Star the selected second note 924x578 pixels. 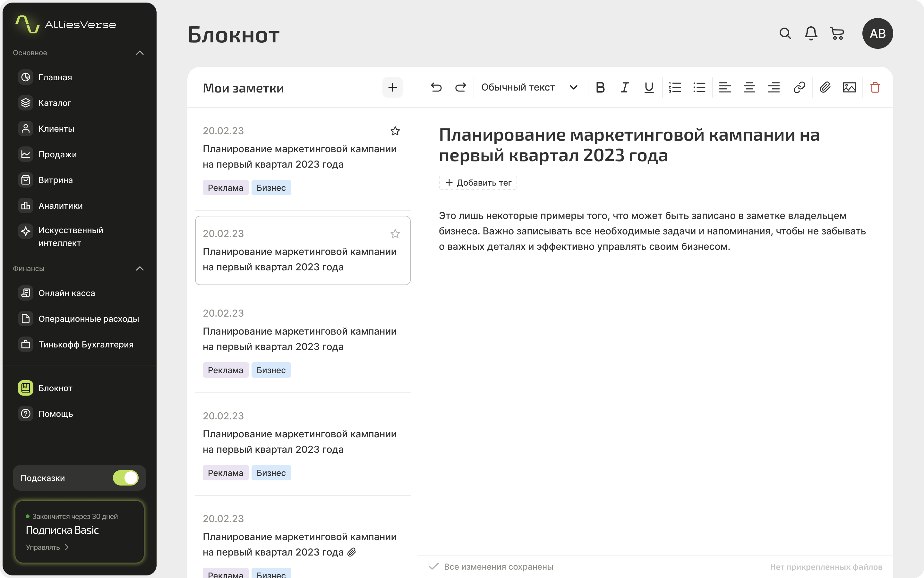click(x=395, y=233)
